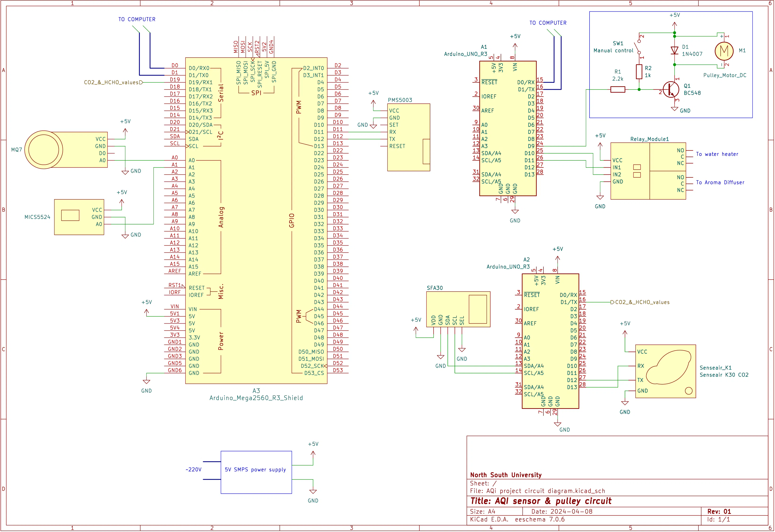
Task: Select the Arduino_Mega2560_R3_Shield reference text
Action: (256, 398)
